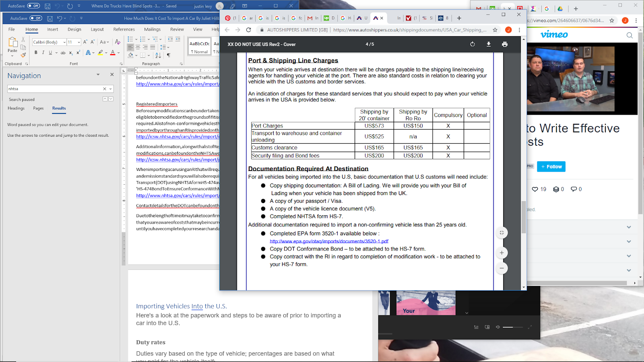Play the Vimeo video thumbnail

tap(571, 79)
